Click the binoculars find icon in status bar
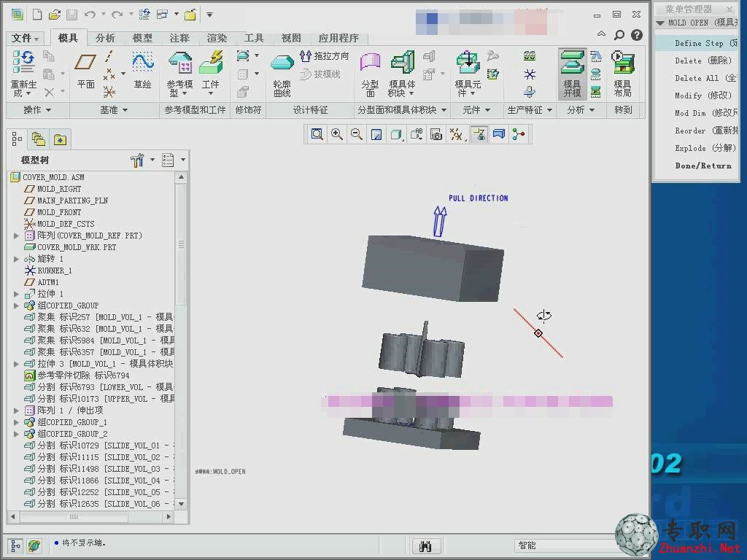 [x=425, y=545]
